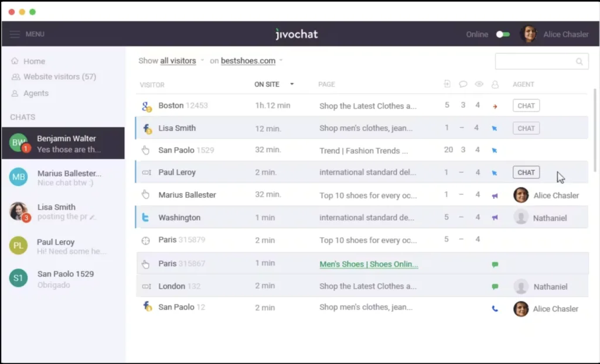Click green chat bubble in London row
The width and height of the screenshot is (600, 364).
[x=495, y=286]
